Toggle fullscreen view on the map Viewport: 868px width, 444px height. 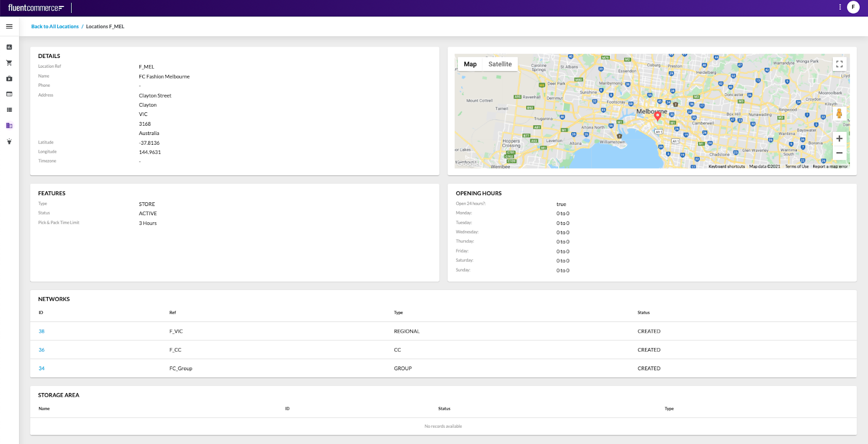[839, 64]
